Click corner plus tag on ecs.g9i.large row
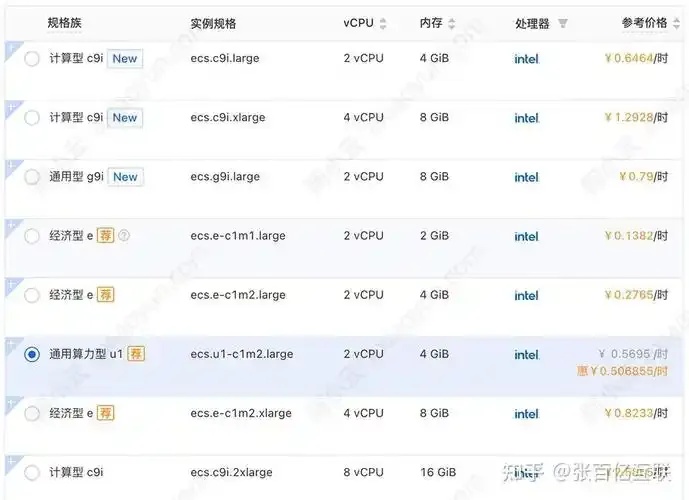The height and width of the screenshot is (500, 689). (x=11, y=167)
